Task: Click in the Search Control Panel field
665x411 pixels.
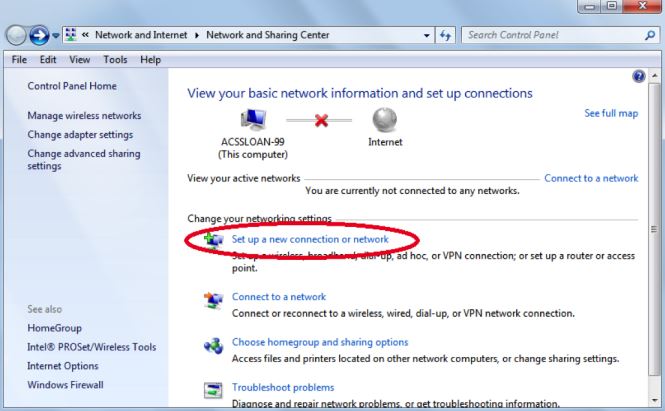Action: click(550, 36)
